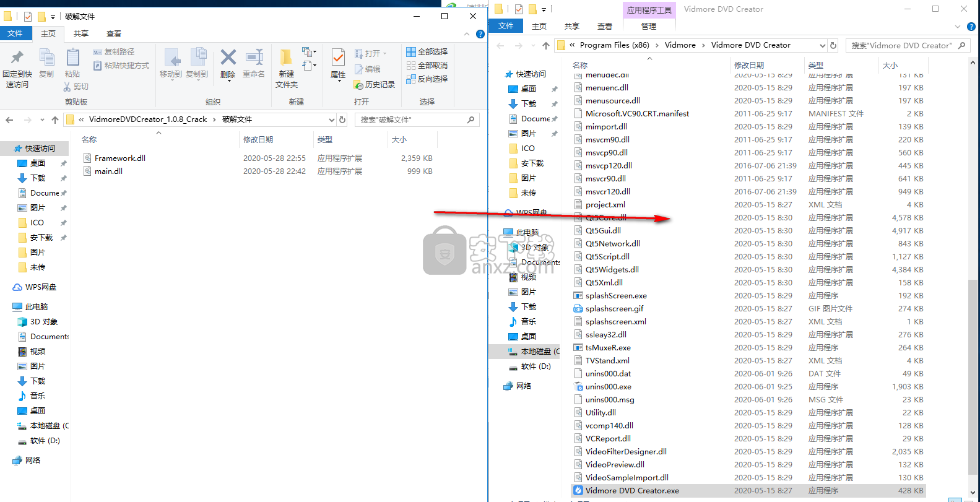This screenshot has height=502, width=980.
Task: Collapse the ribbon in left window
Action: pyautogui.click(x=467, y=34)
